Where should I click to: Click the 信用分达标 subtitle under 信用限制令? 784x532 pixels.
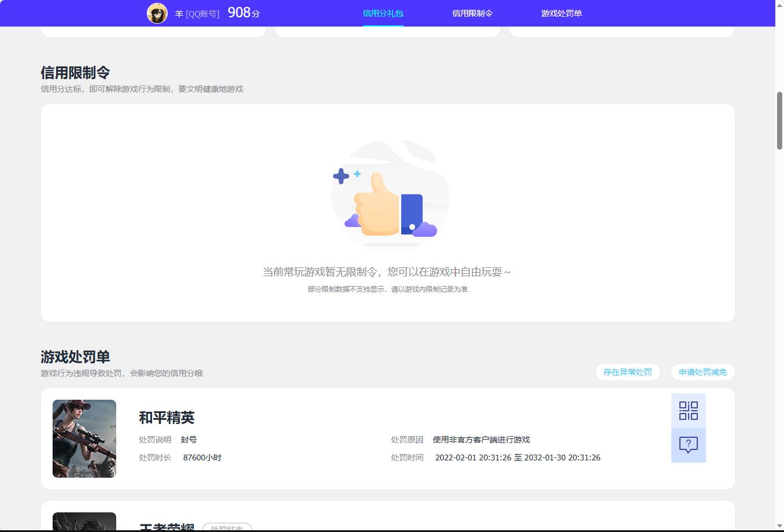click(142, 89)
